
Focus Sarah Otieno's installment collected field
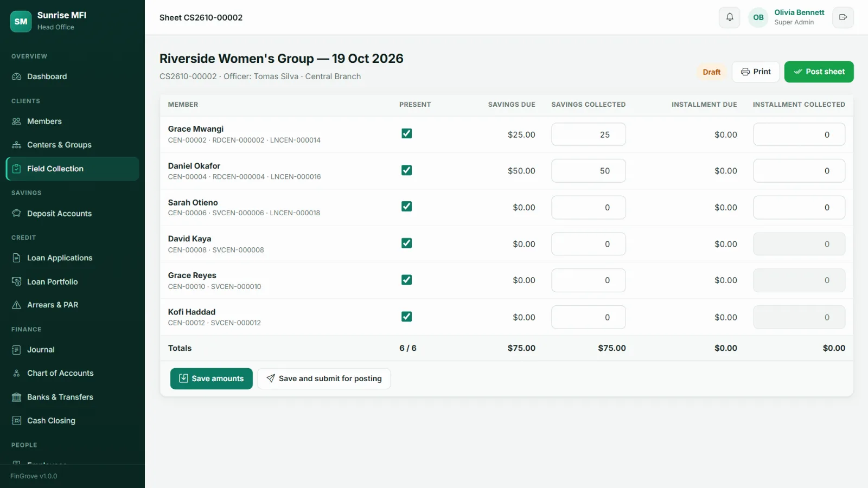tap(799, 208)
